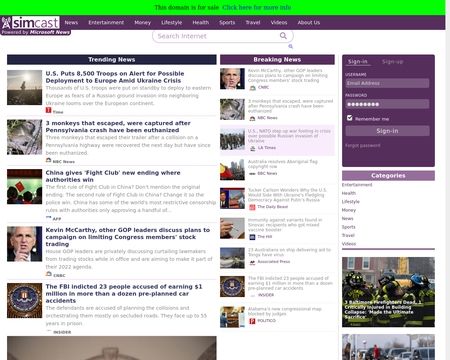Image resolution: width=450 pixels, height=360 pixels.
Task: Click the simcast logo icon
Action: click(6, 23)
